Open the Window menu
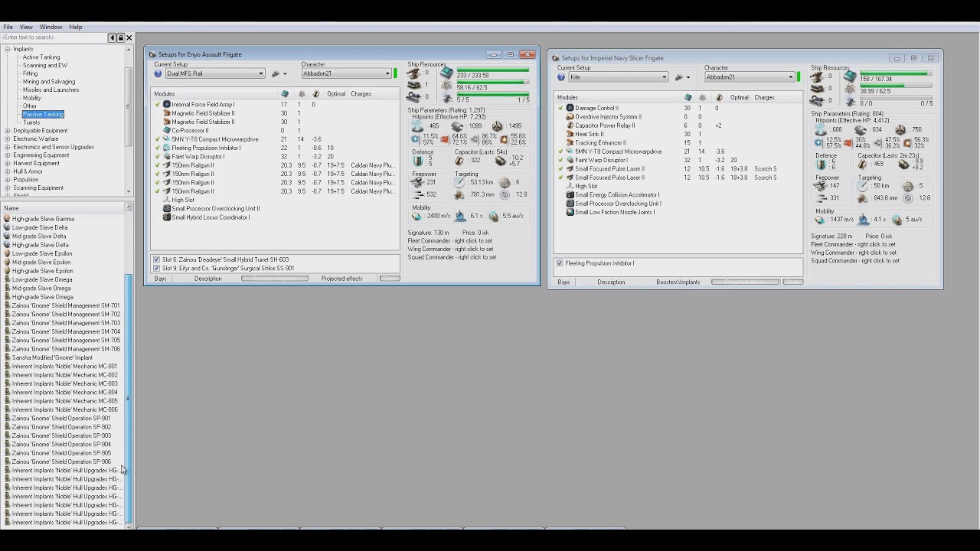The height and width of the screenshot is (551, 980). tap(51, 27)
